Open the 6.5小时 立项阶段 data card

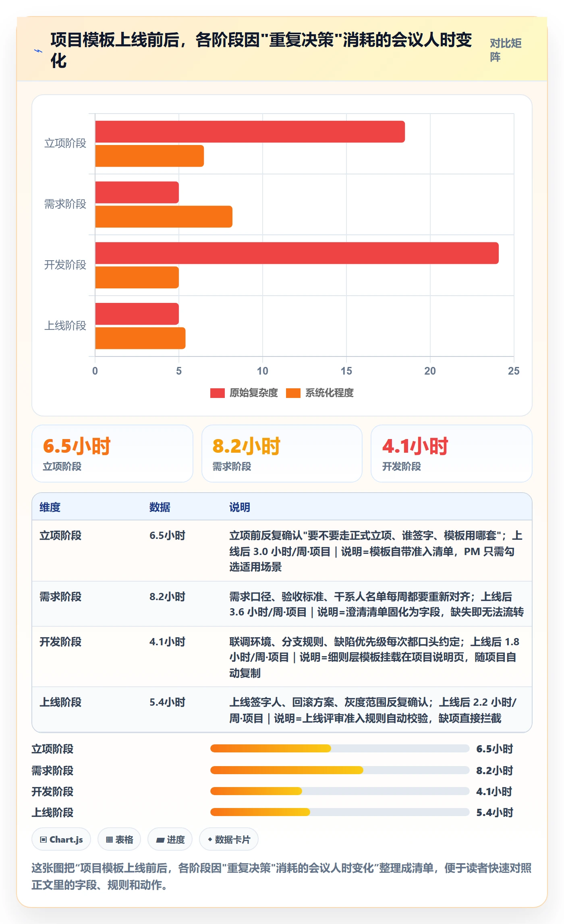pyautogui.click(x=112, y=454)
